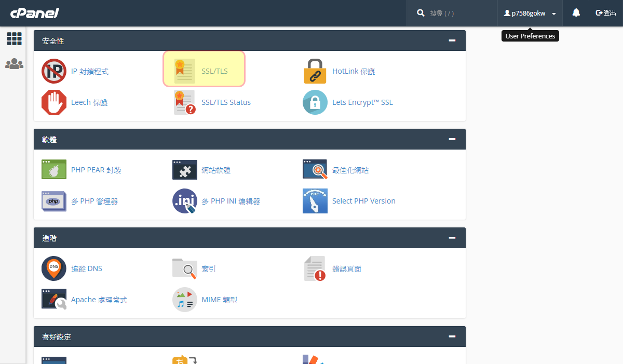
Task: Open the 多 PHP INI 編輯器 icon
Action: click(x=185, y=201)
